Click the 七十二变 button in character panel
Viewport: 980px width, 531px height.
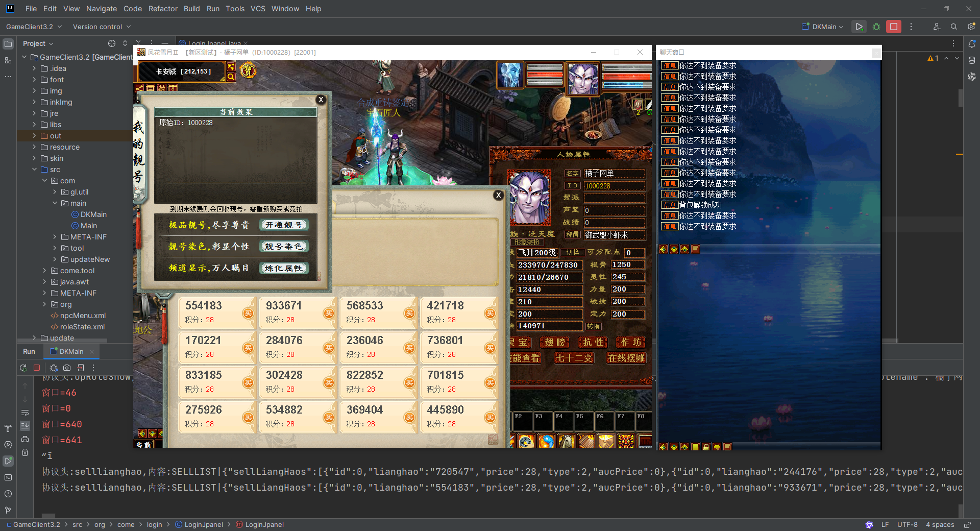pos(574,358)
